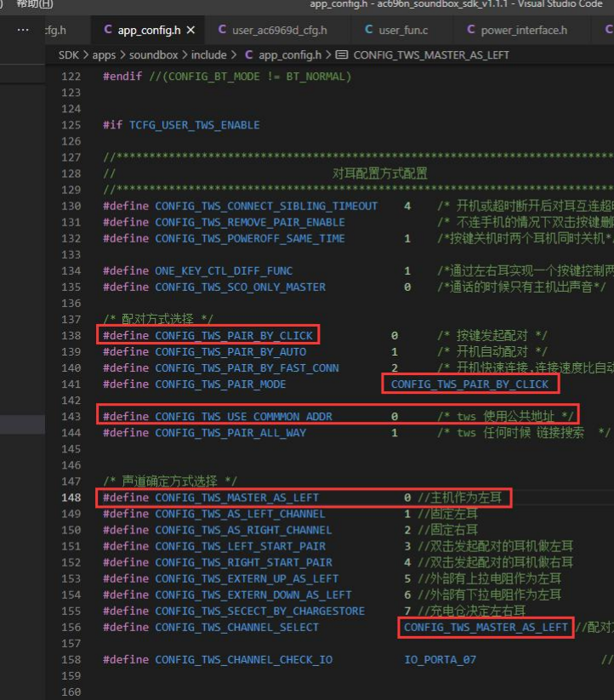This screenshot has width=614, height=700.
Task: Click the C file icon on user_fun.c tab
Action: point(368,30)
